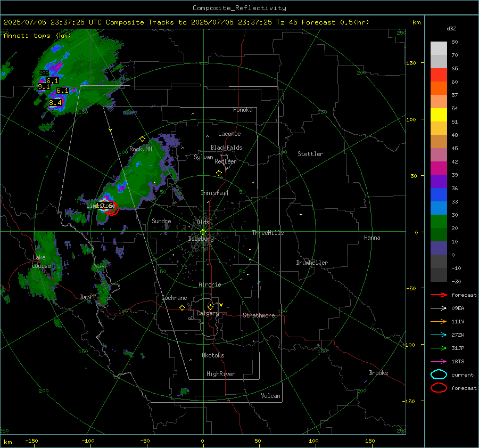This screenshot has height=448, width=479.
Task: Select the red 60-65 dBZ color swatch
Action: (x=439, y=75)
